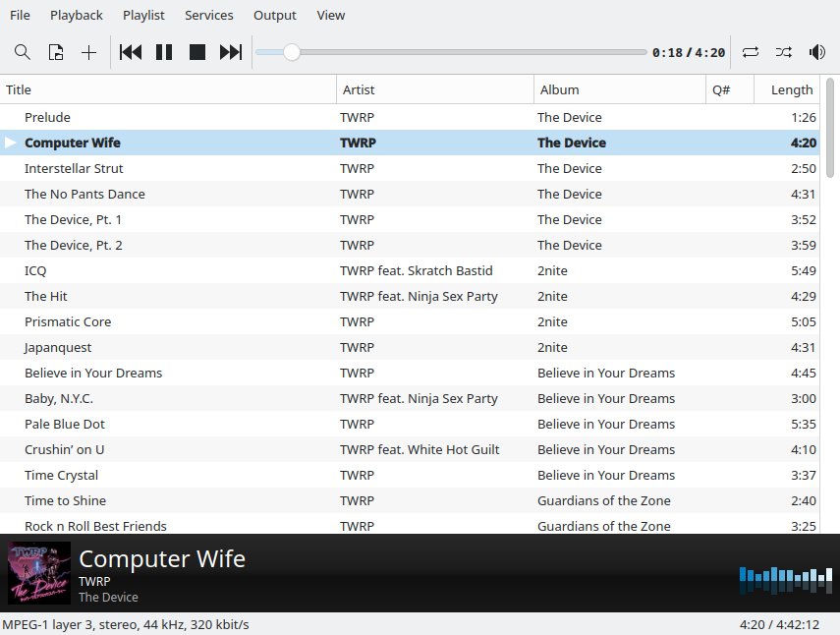Viewport: 840px width, 635px height.
Task: Pause the current song
Action: (164, 52)
